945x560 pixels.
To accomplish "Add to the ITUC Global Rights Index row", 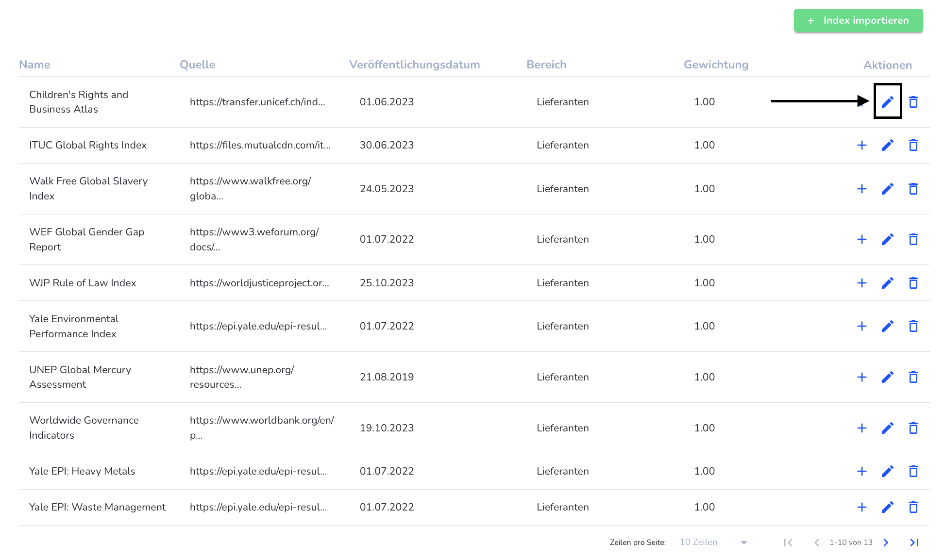I will point(861,145).
